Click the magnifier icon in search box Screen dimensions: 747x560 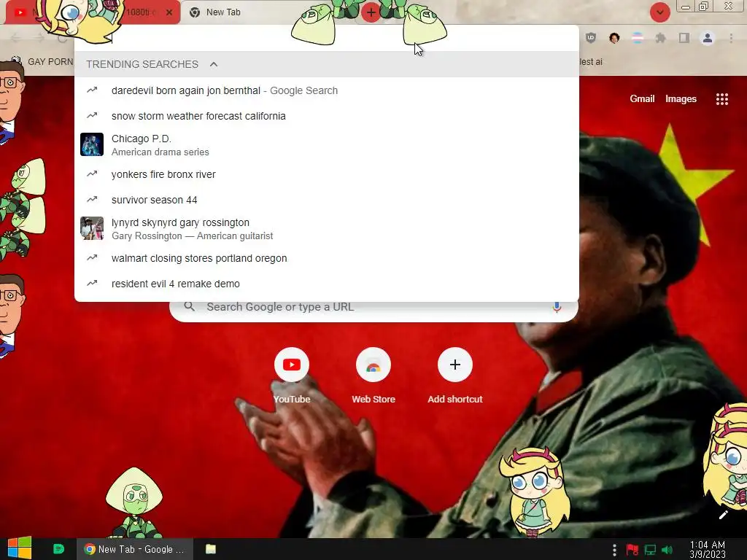coord(189,307)
